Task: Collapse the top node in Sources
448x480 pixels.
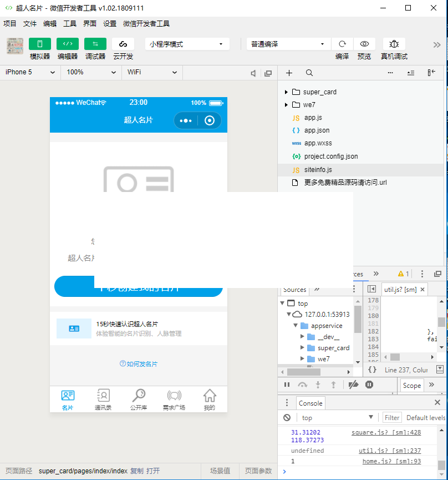Action: point(282,303)
